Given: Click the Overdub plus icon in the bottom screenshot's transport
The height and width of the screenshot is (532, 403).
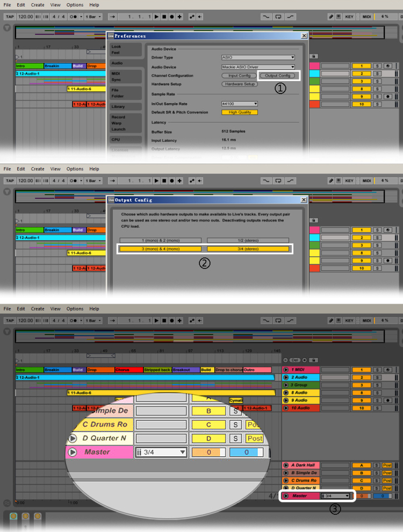Looking at the screenshot, I should coord(180,321).
